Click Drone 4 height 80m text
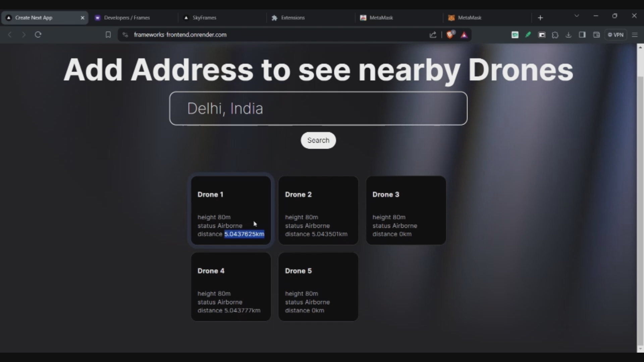 (214, 294)
